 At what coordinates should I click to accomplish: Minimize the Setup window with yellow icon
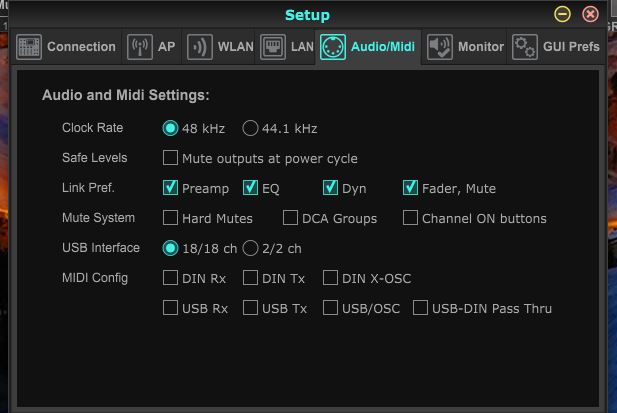pyautogui.click(x=562, y=15)
